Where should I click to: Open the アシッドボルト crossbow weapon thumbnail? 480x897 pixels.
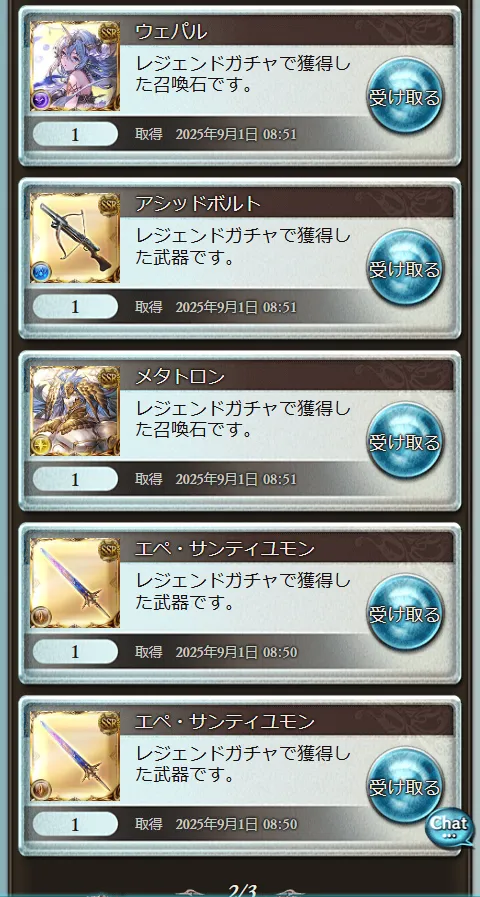coord(75,238)
